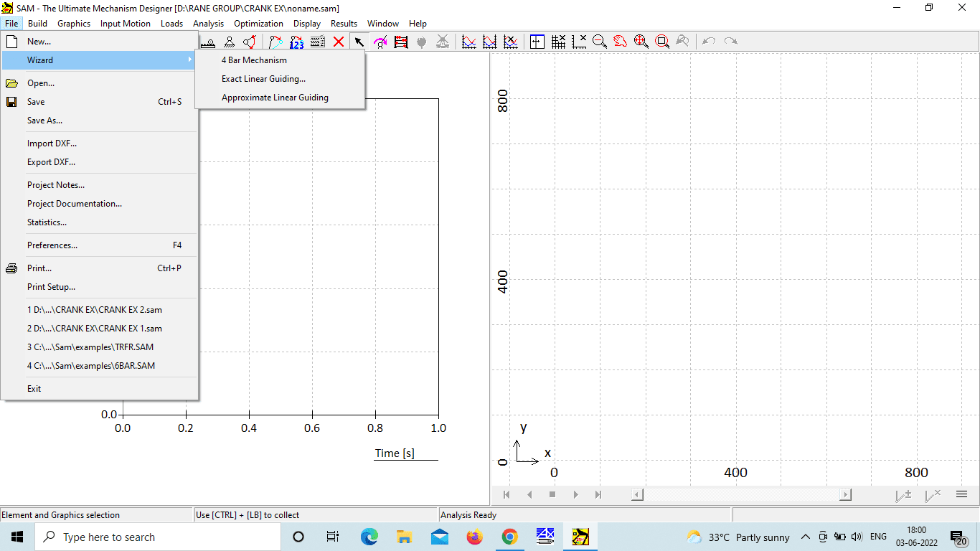Click the split window layout icon
Viewport: 980px width, 551px height.
537,42
